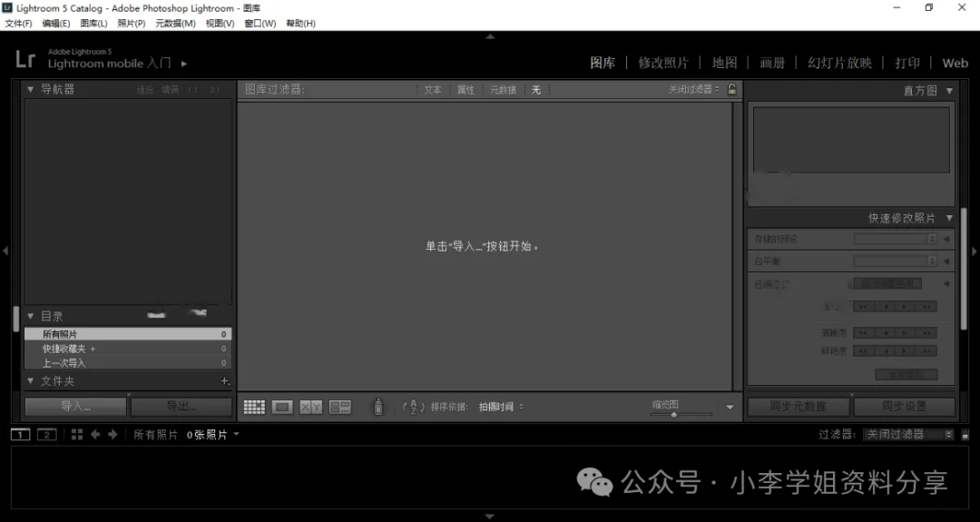Open the 帮助(H) menu

click(x=300, y=23)
